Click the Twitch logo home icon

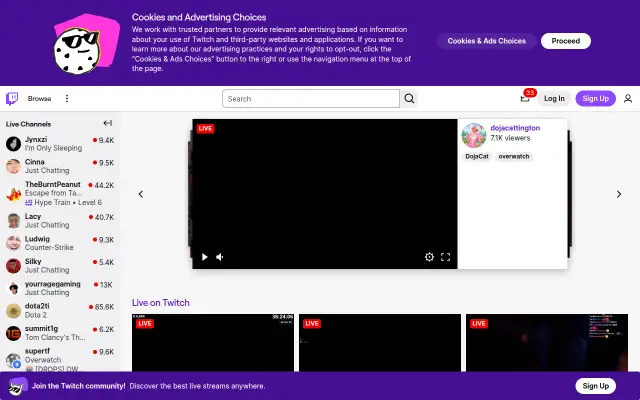pyautogui.click(x=12, y=98)
